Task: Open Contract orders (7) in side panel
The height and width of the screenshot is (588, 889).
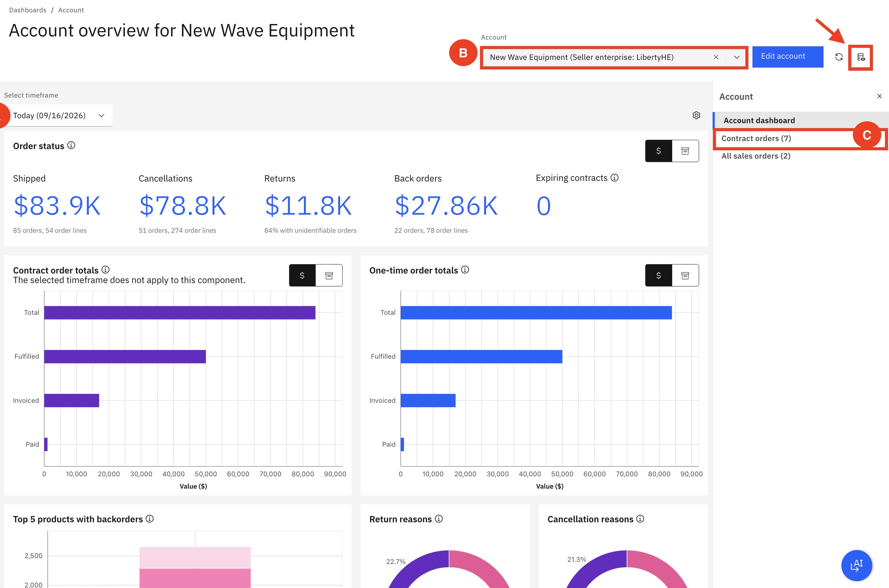Action: point(801,138)
